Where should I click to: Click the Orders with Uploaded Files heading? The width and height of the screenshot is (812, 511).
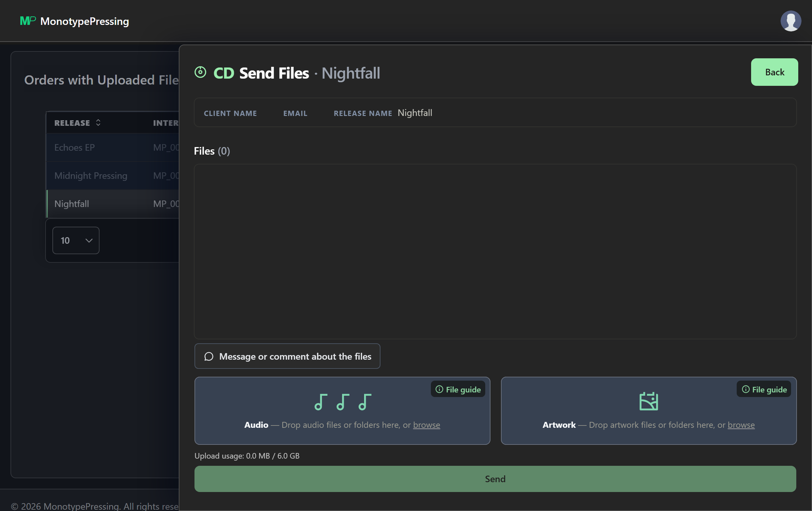click(x=101, y=80)
